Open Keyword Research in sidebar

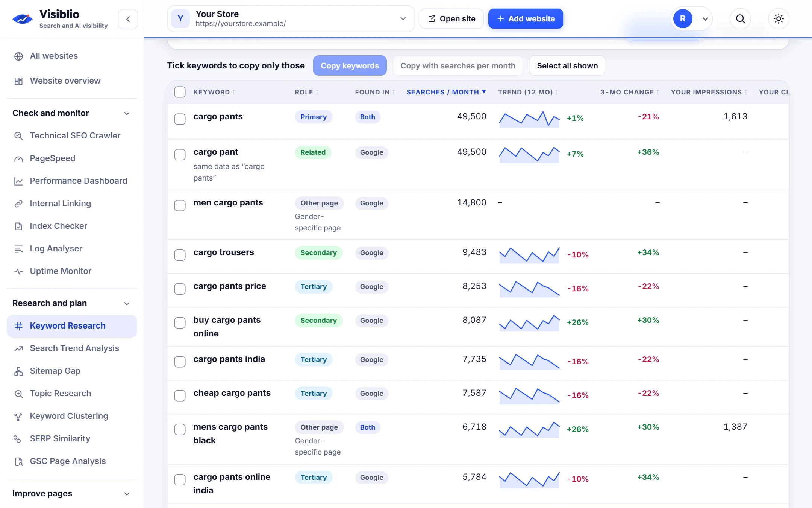pyautogui.click(x=72, y=326)
